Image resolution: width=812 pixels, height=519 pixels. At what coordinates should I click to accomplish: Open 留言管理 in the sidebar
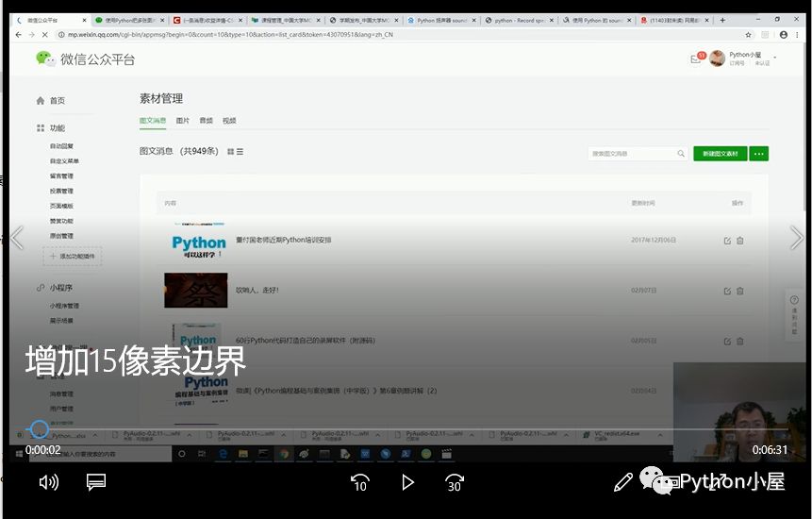(61, 176)
